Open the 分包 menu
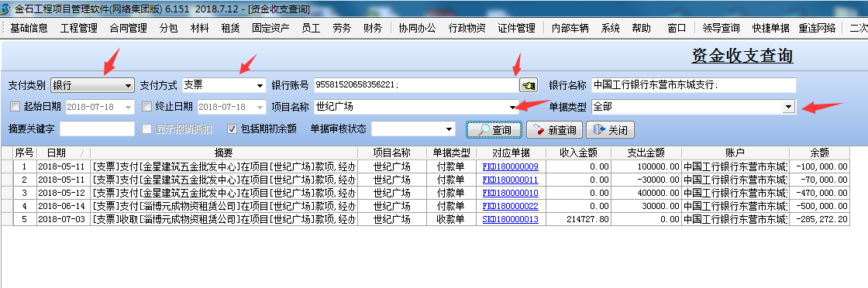 click(169, 28)
